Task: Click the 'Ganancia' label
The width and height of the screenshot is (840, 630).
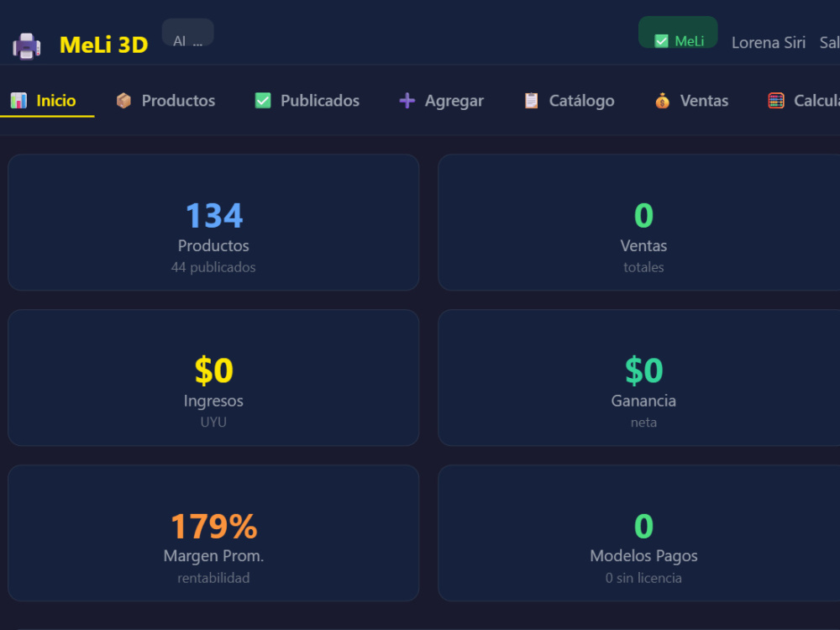Action: 643,402
